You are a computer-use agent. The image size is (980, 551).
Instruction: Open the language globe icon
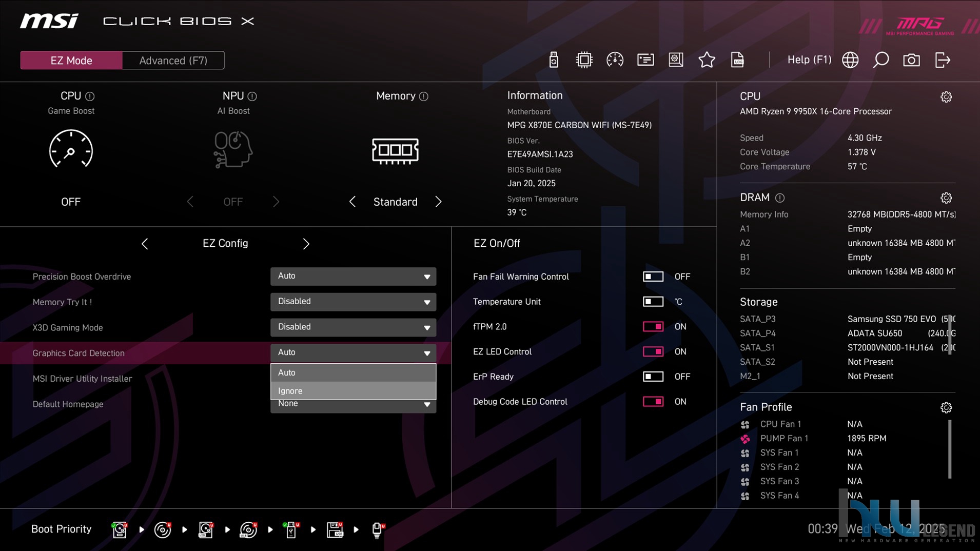click(850, 60)
